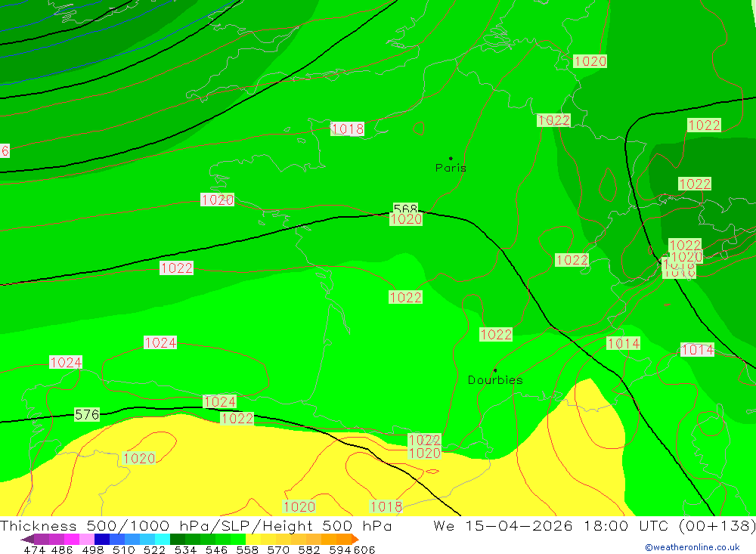
Task: Pick the brightest green legend swatch beside yellow
Action: coord(238,539)
